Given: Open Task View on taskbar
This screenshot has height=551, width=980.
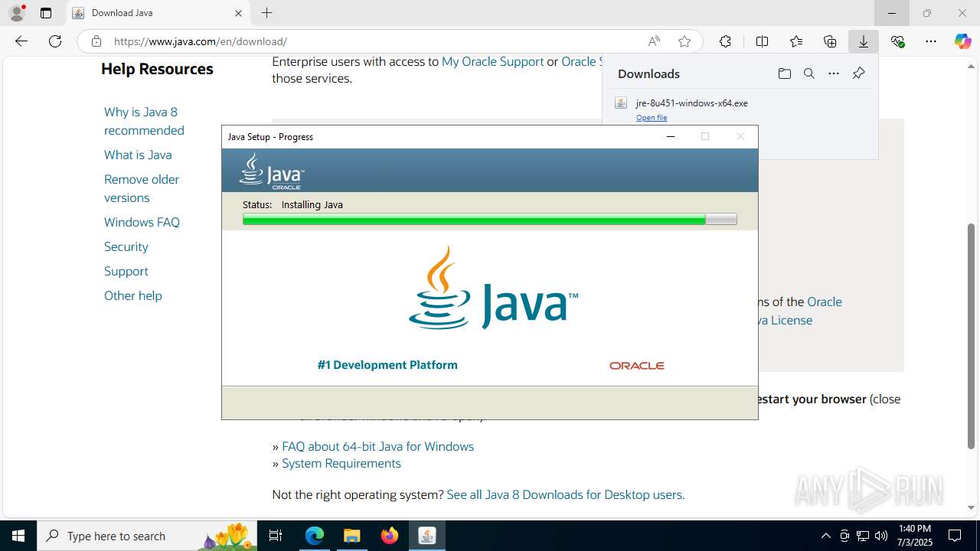Looking at the screenshot, I should pos(276,536).
